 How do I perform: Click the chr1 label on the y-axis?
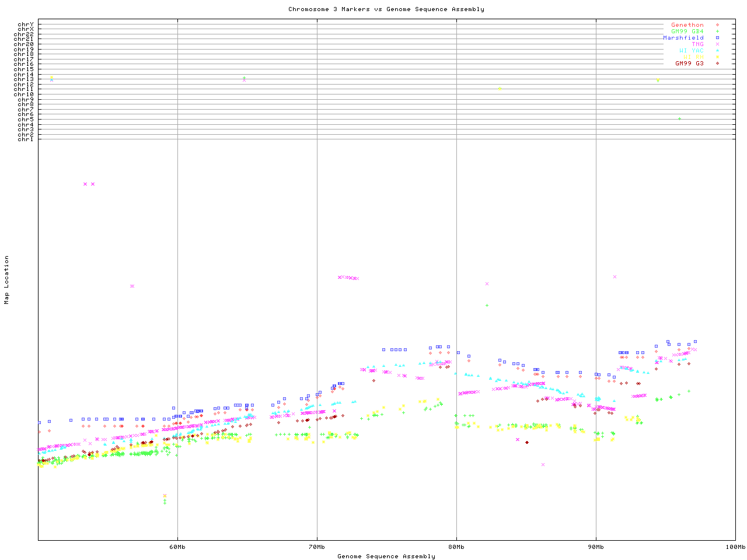point(26,139)
